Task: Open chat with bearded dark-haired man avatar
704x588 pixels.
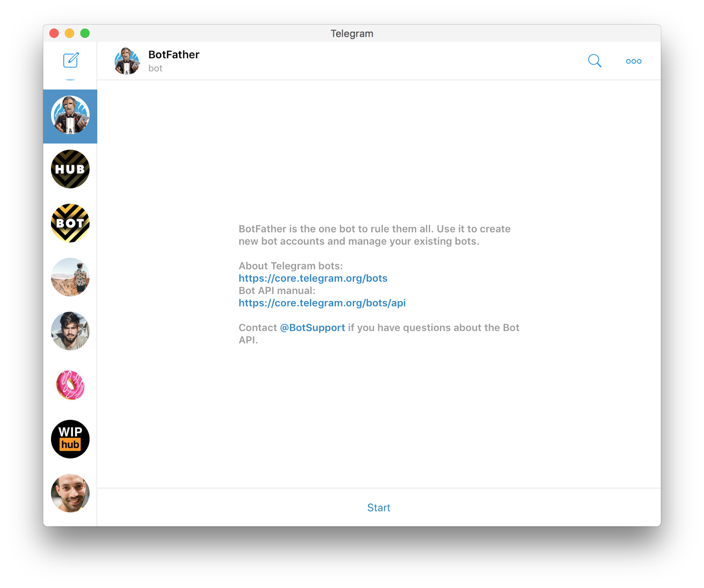Action: coord(70,331)
